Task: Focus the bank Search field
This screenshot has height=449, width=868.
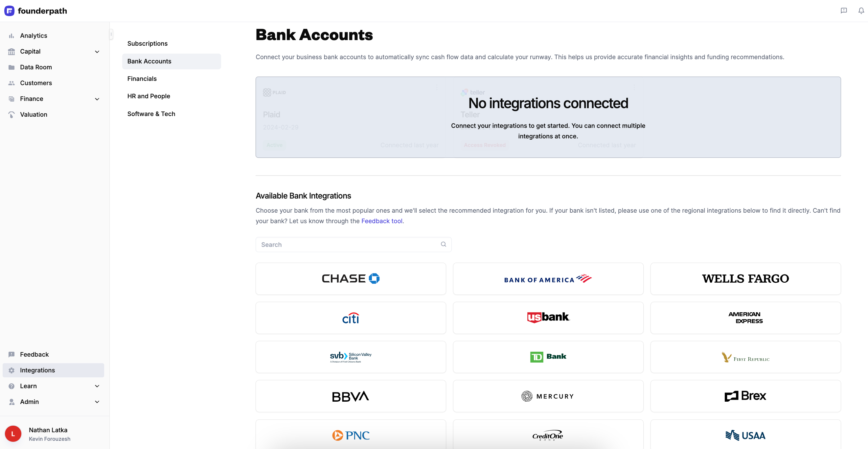Action: click(354, 245)
